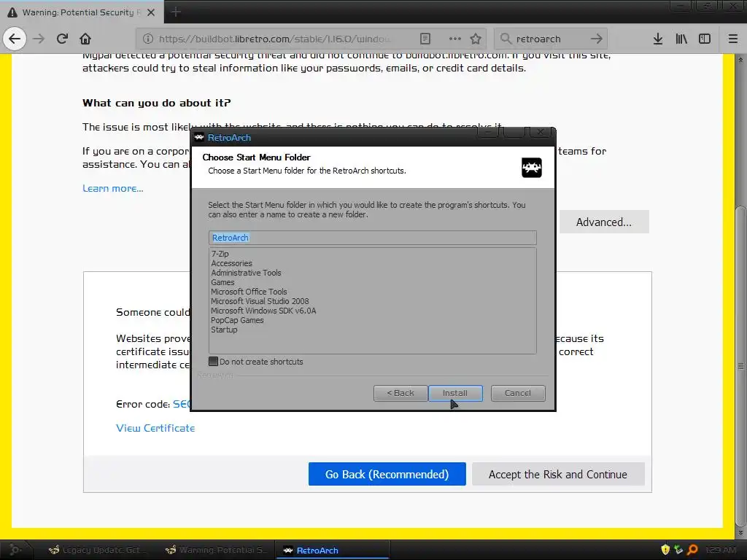The image size is (747, 560).
Task: Select the Games folder
Action: [223, 282]
